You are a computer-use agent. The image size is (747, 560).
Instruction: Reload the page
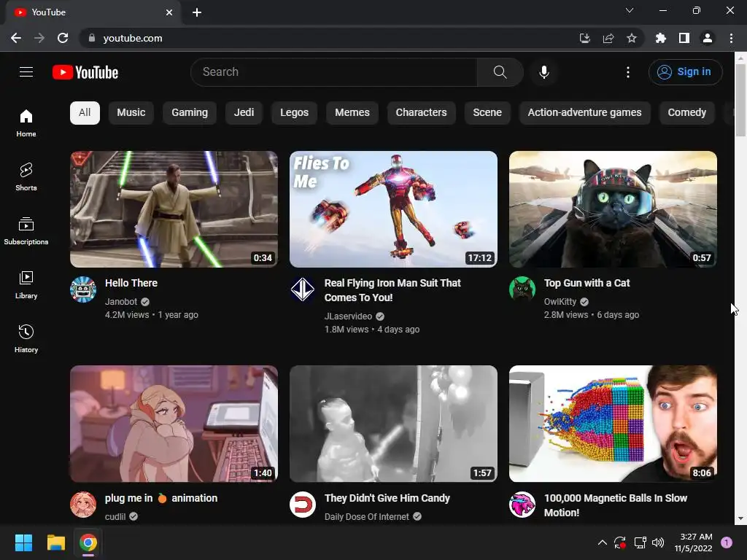click(63, 38)
